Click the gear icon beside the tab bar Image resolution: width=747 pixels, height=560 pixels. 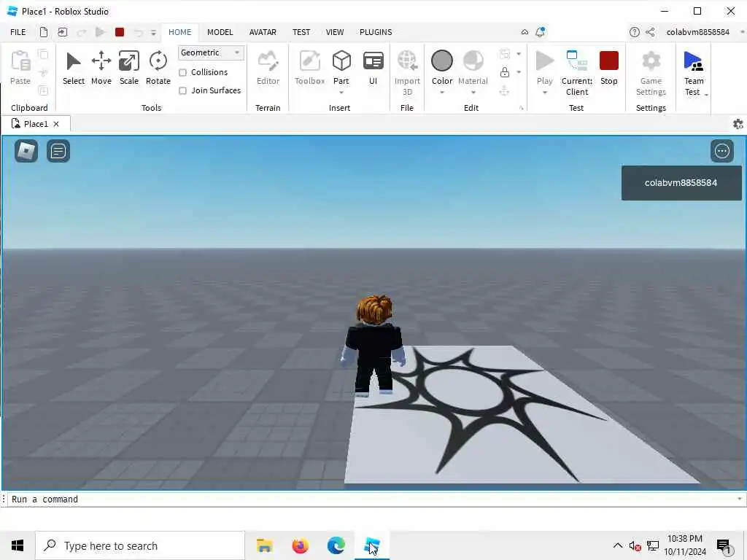(738, 124)
